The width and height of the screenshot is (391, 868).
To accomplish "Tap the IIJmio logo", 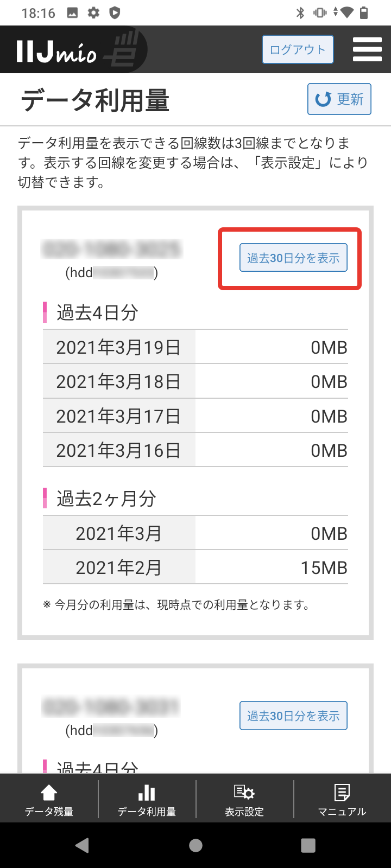I will click(81, 50).
